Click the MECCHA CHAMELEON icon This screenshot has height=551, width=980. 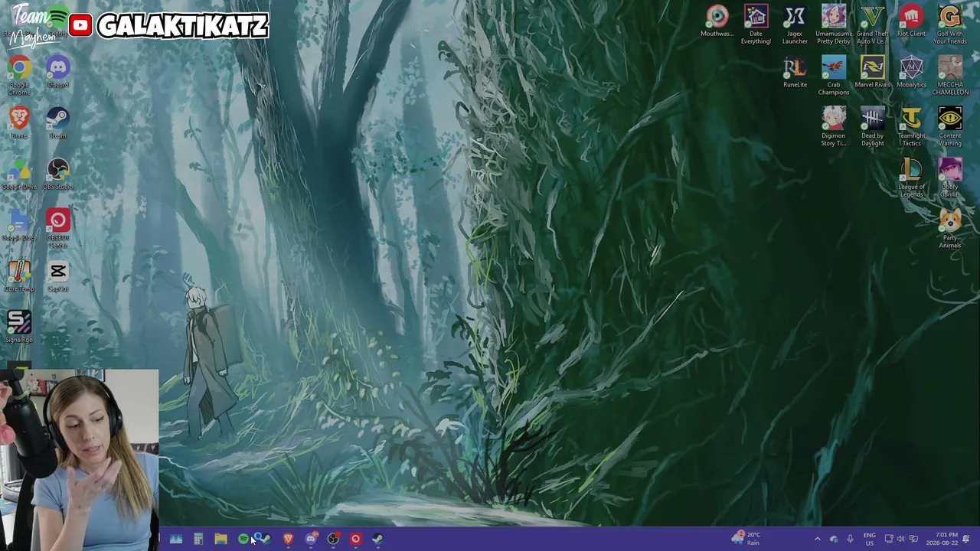pos(950,77)
